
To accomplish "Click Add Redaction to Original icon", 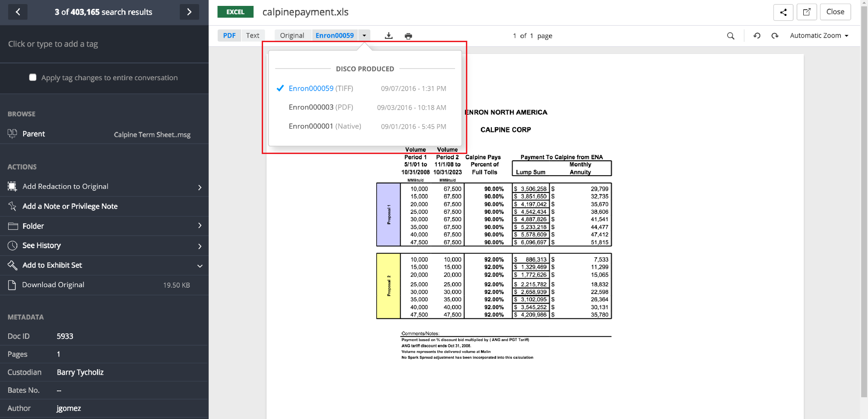I will 12,186.
